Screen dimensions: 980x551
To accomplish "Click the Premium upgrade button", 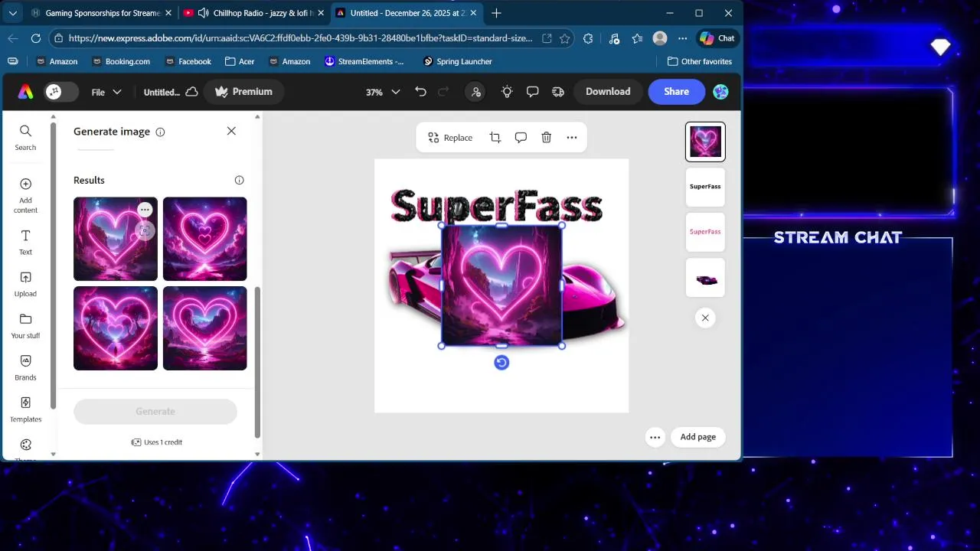I will tap(243, 92).
